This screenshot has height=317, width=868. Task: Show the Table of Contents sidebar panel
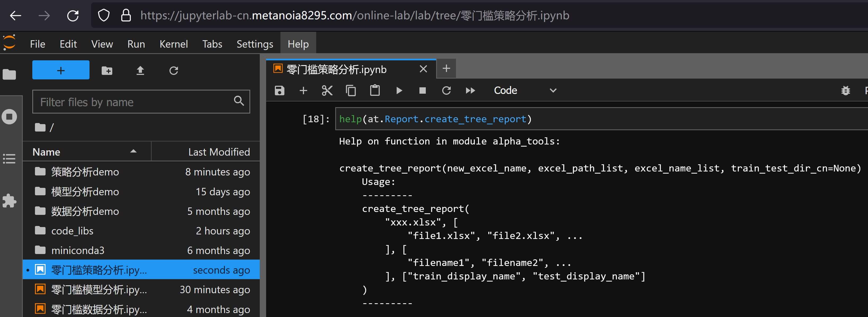click(x=10, y=159)
